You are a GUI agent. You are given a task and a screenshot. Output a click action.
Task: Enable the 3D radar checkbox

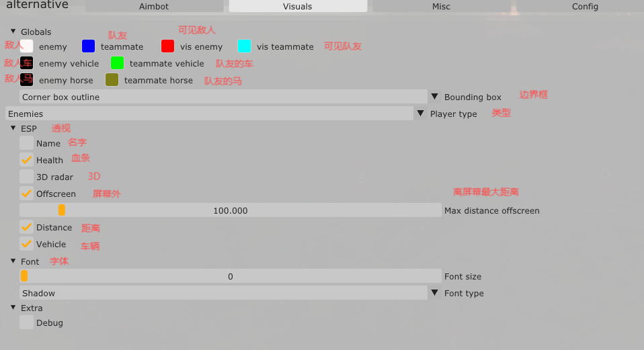(26, 177)
